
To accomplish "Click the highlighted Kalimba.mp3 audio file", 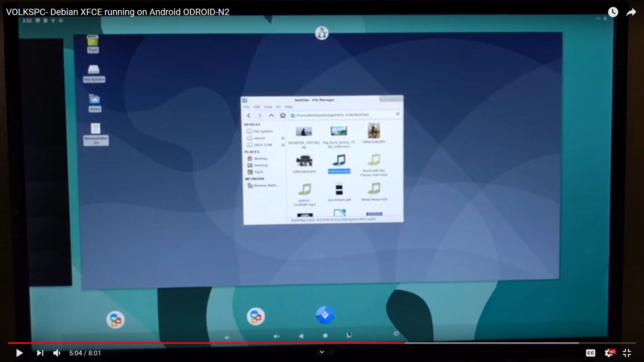I will point(339,164).
